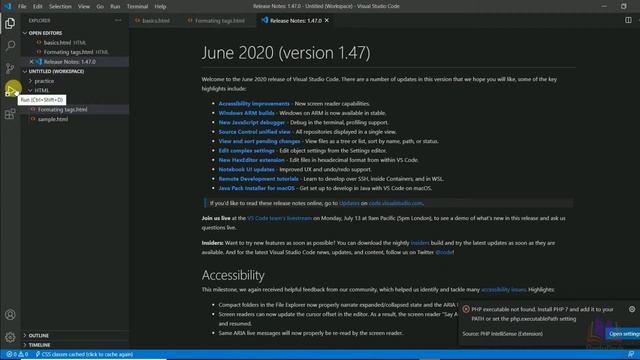Open the Selection menu
This screenshot has height=360, width=640.
coord(60,7)
